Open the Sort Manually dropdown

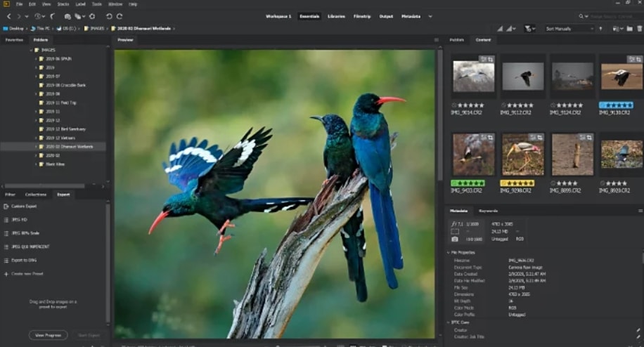pos(569,29)
